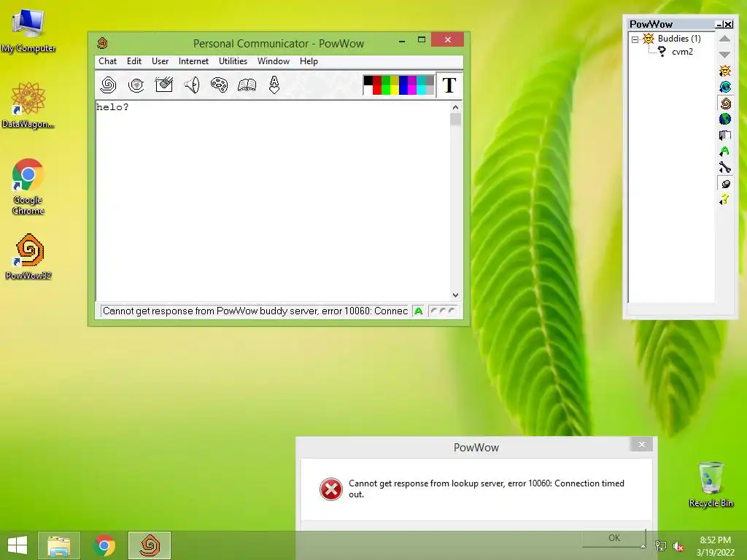The height and width of the screenshot is (560, 747).
Task: Click OK in the PowWow error dialog
Action: [614, 537]
